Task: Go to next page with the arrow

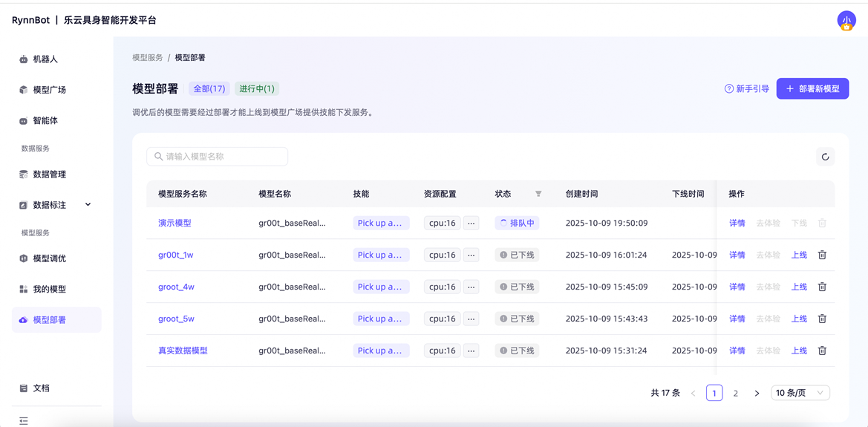Action: pyautogui.click(x=757, y=394)
